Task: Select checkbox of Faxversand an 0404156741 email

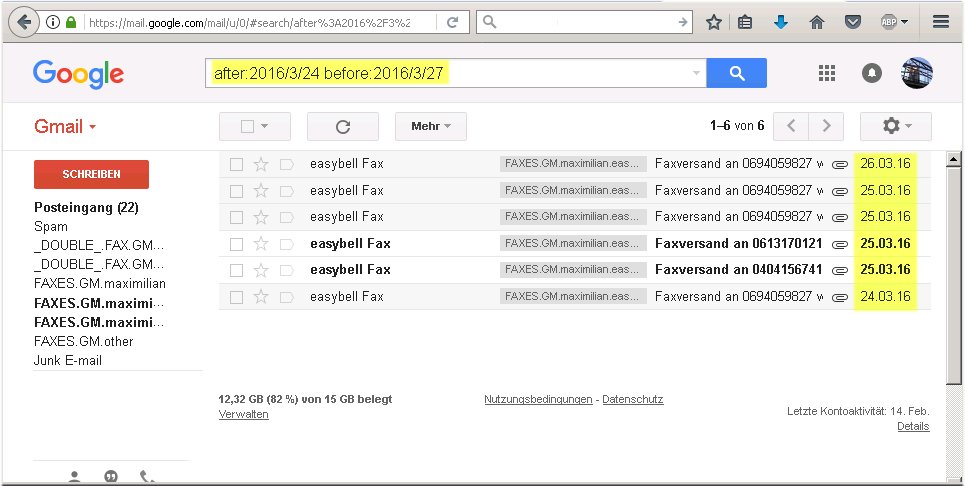Action: (x=236, y=271)
